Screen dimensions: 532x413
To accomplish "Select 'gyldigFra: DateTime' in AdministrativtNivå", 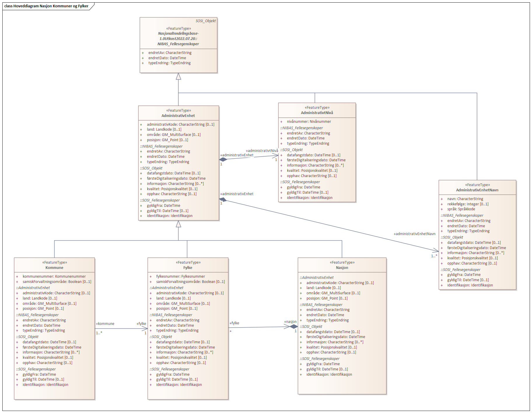I will pyautogui.click(x=304, y=187).
